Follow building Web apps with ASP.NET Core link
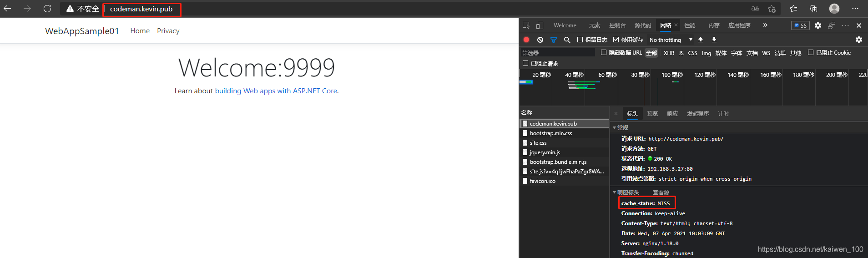 [276, 91]
